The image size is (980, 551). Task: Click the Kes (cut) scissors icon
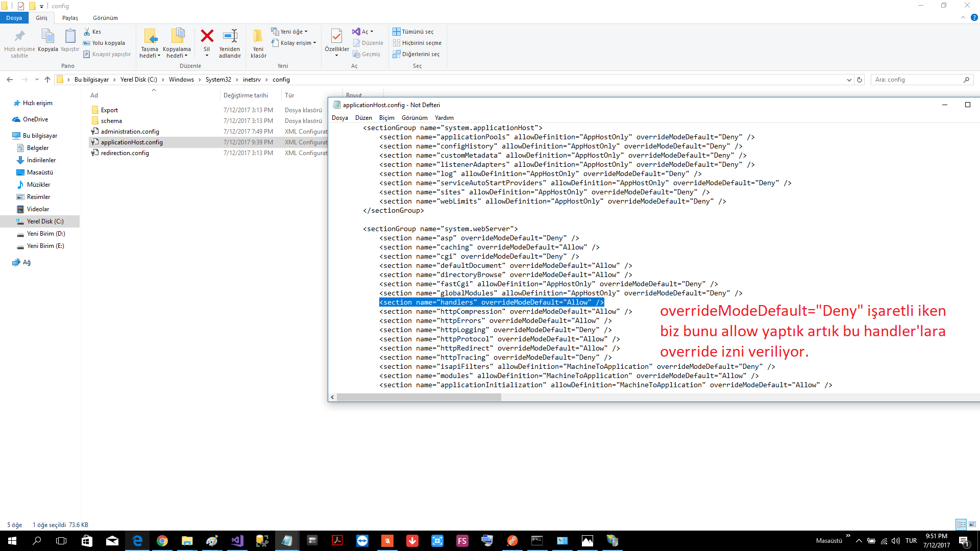(87, 32)
